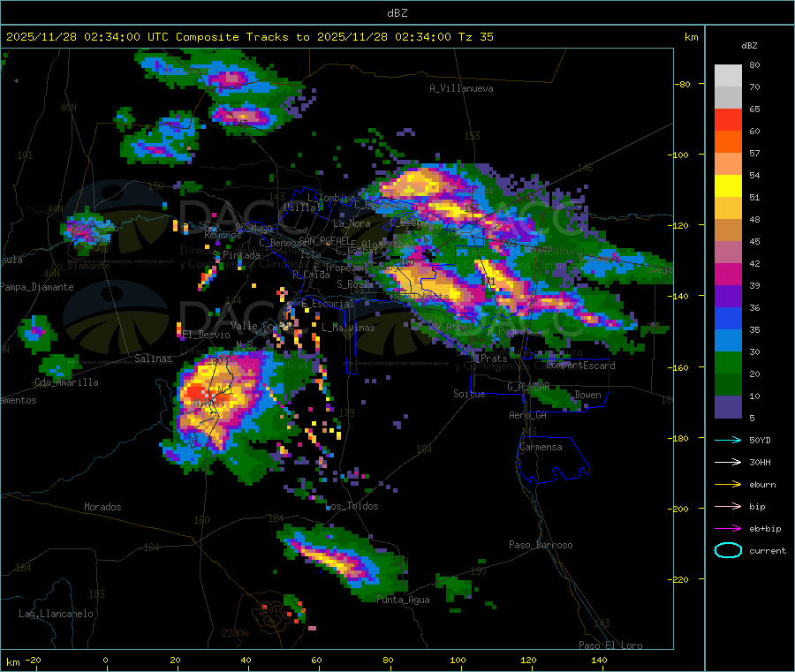Viewport: 795px width, 672px height.
Task: Click the 'E_Escorial' place label
Action: click(328, 304)
